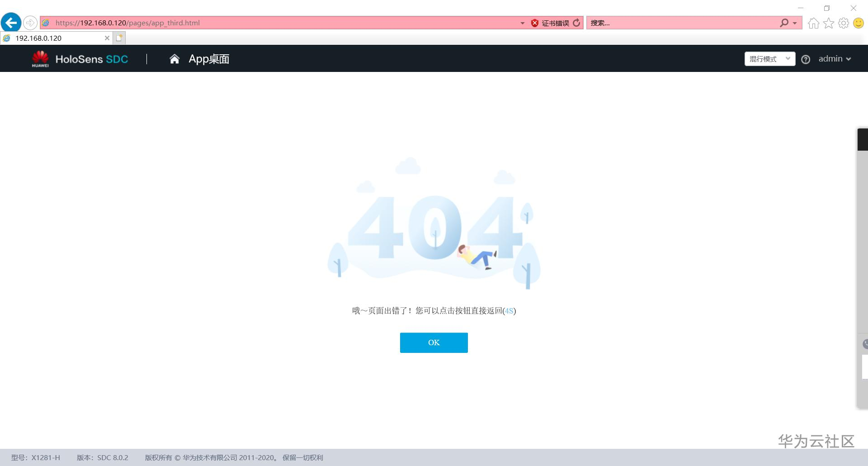Select the home icon next to App桌面
This screenshot has width=868, height=466.
(175, 58)
